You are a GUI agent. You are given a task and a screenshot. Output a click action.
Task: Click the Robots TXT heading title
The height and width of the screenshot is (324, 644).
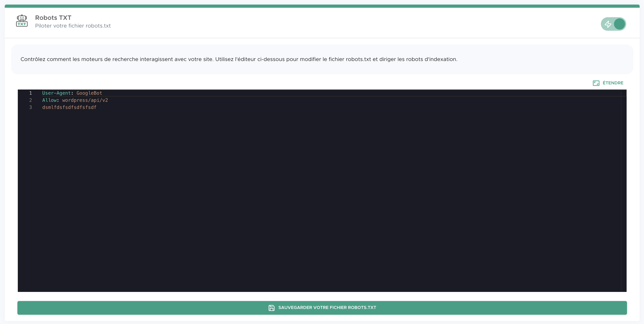pos(53,18)
